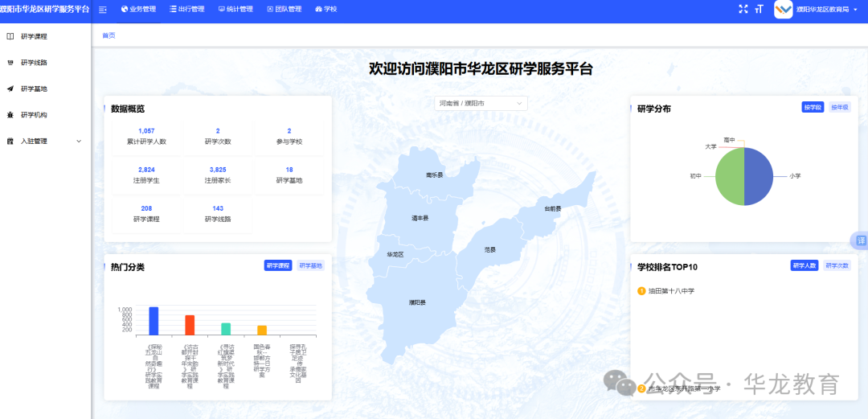Click 研学次数 data card
Image resolution: width=868 pixels, height=419 pixels.
218,137
